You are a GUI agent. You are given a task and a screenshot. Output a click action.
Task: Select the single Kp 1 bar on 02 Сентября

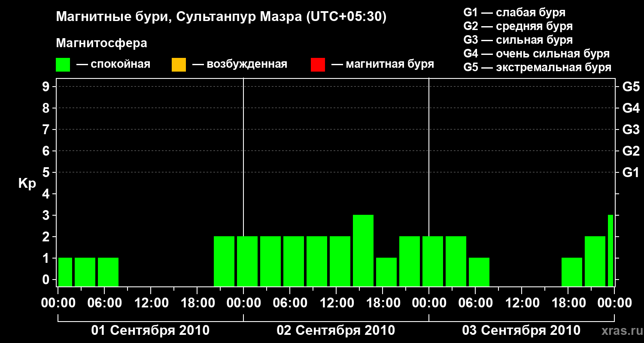coord(386,272)
